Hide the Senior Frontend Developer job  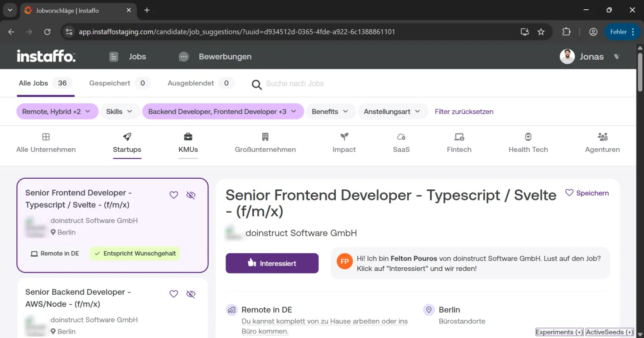click(x=191, y=195)
